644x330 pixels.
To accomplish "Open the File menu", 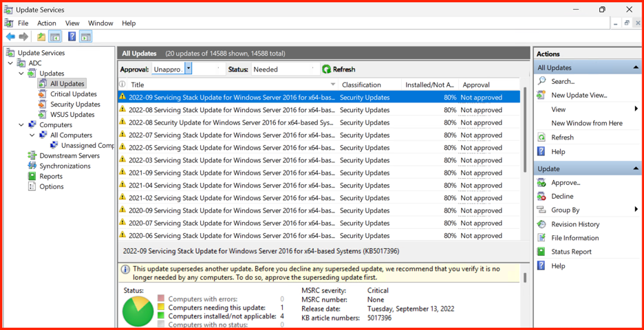I will (23, 23).
